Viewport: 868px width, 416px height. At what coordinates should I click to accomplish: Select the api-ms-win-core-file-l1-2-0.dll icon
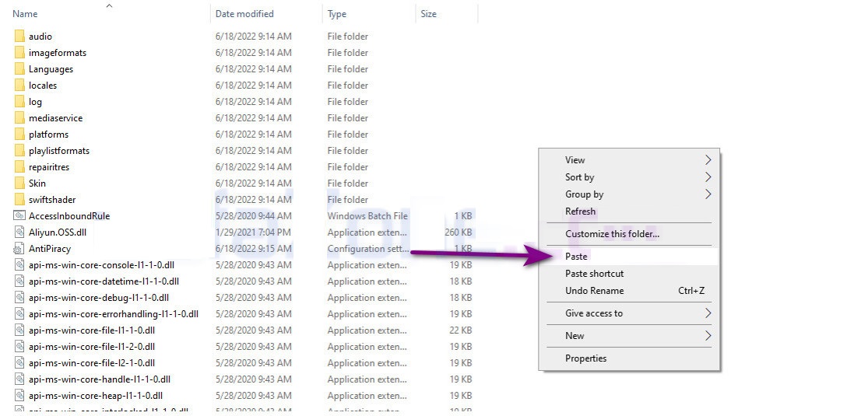pyautogui.click(x=19, y=346)
